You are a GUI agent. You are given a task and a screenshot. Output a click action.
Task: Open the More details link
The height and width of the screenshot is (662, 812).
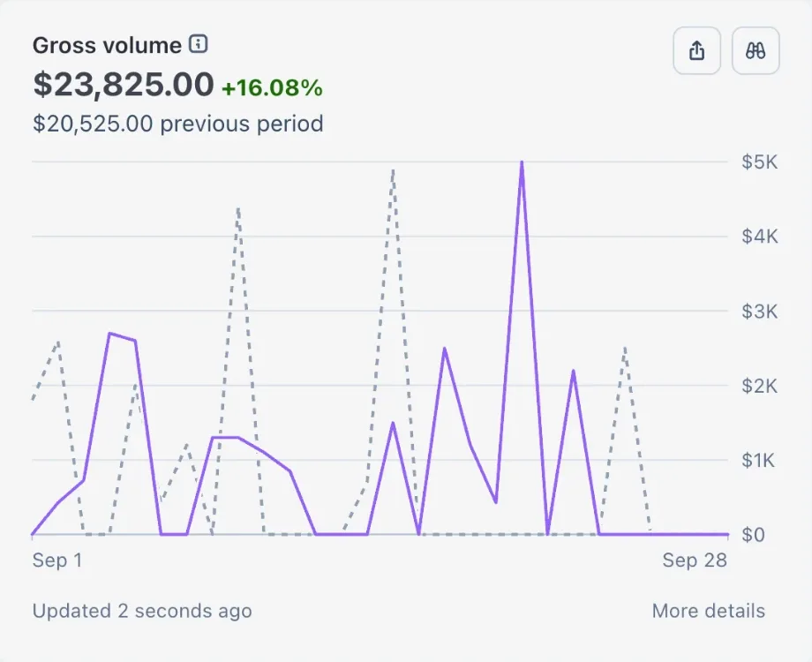709,611
